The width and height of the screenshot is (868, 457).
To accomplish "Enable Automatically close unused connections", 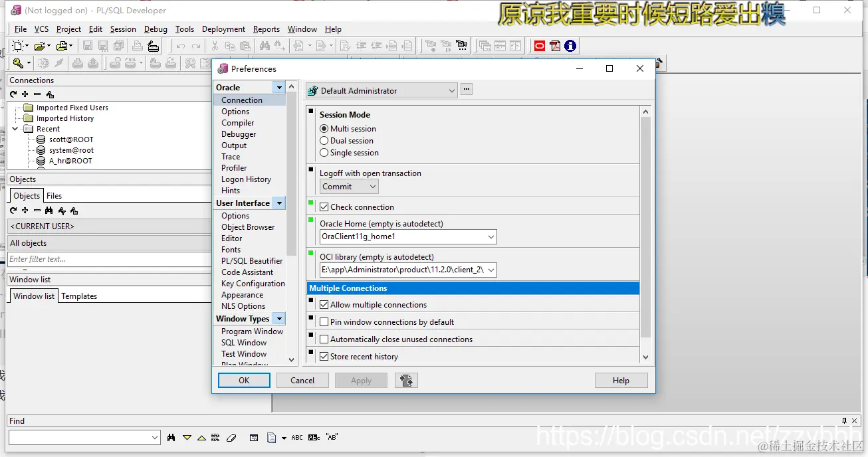I will coord(324,339).
